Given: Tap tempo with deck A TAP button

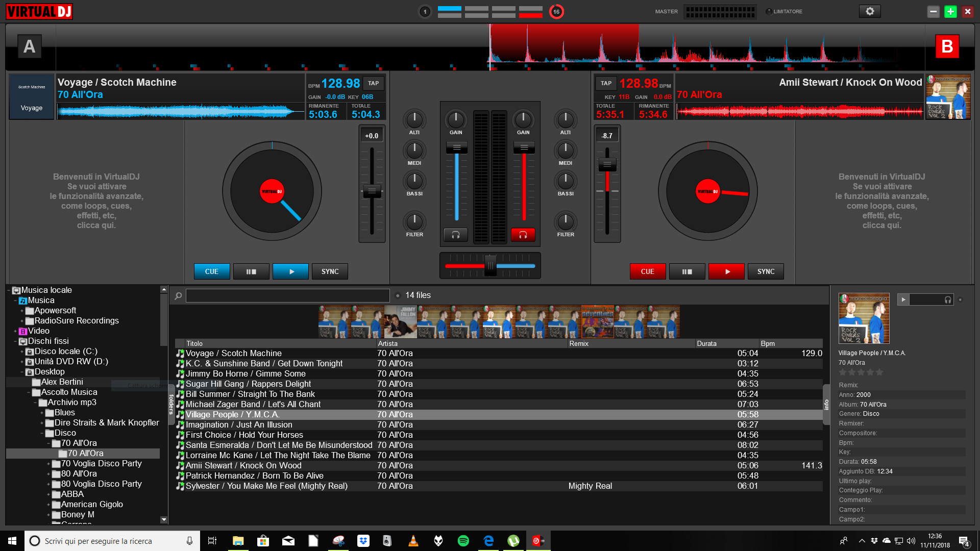Looking at the screenshot, I should pyautogui.click(x=374, y=83).
